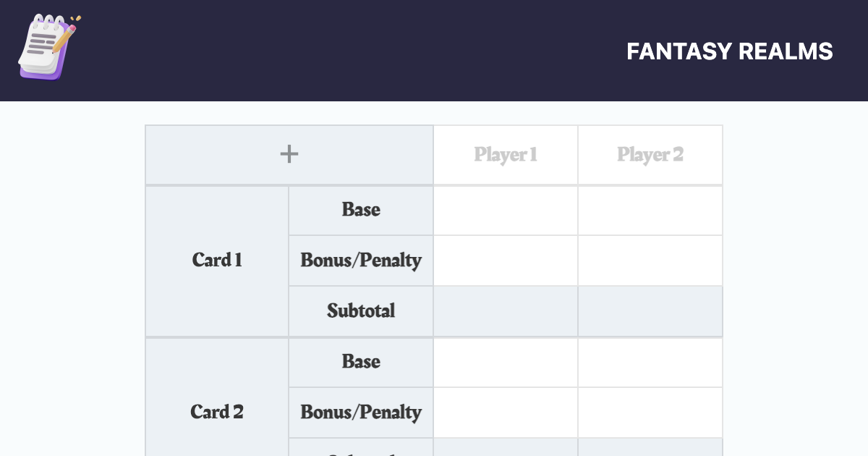Click Player 1's Bonus/Penalty cell for Card 1
Screen dimensions: 868x456
pos(505,261)
